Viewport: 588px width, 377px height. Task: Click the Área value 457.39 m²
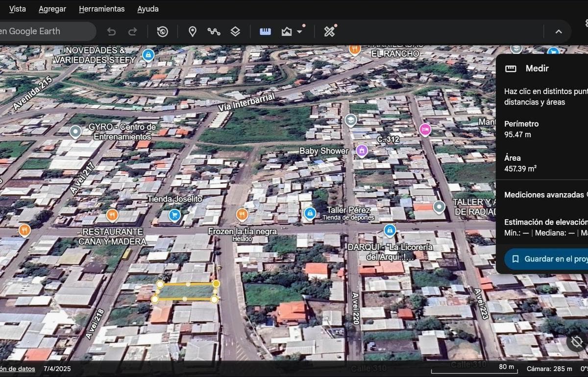(520, 169)
